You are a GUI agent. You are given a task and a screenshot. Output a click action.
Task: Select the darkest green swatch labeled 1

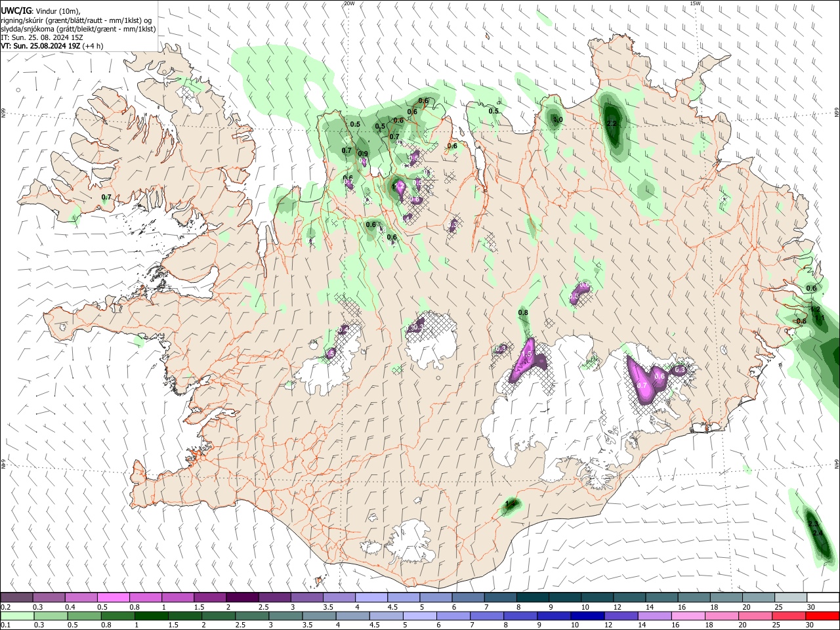pyautogui.click(x=150, y=616)
